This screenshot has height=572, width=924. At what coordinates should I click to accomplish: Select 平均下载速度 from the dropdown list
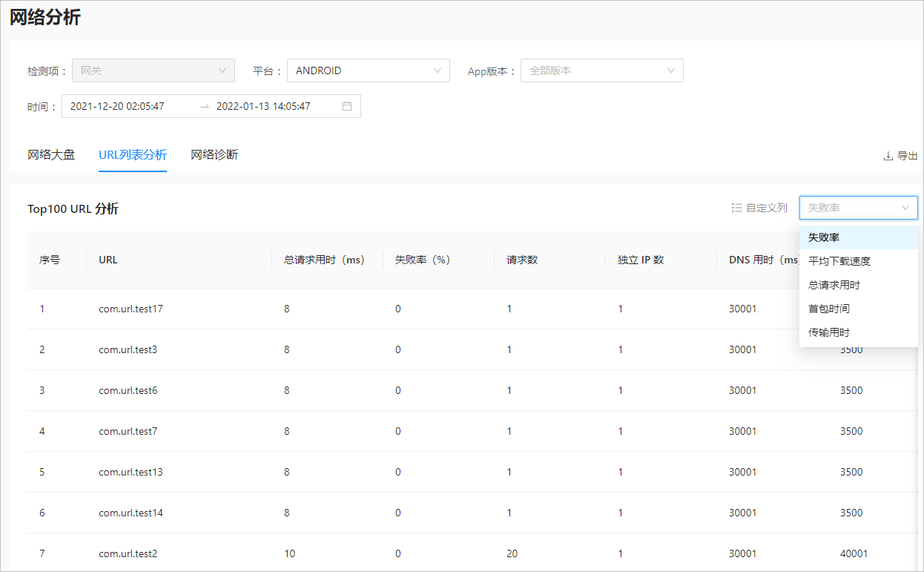tap(859, 261)
